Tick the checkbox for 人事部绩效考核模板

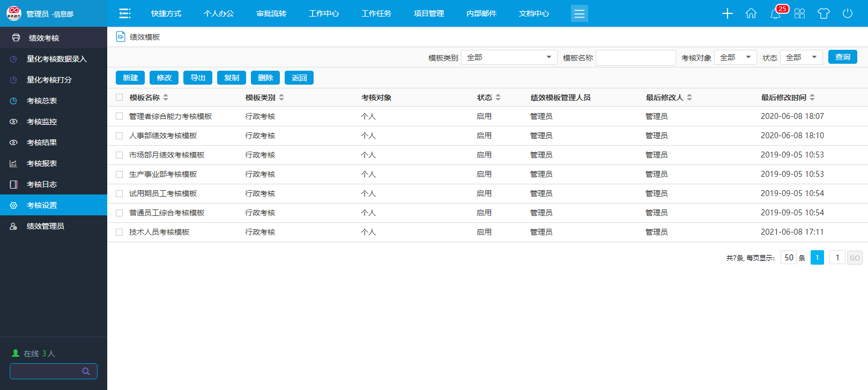coord(120,136)
